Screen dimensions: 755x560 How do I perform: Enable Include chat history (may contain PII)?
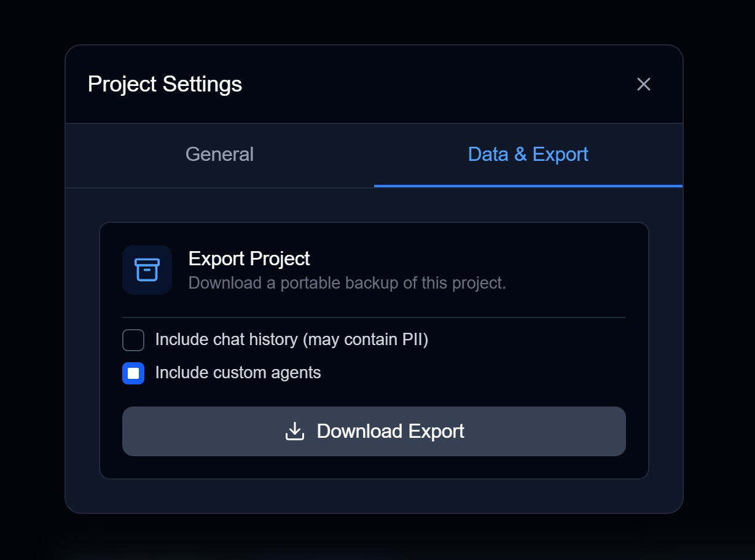pyautogui.click(x=133, y=340)
